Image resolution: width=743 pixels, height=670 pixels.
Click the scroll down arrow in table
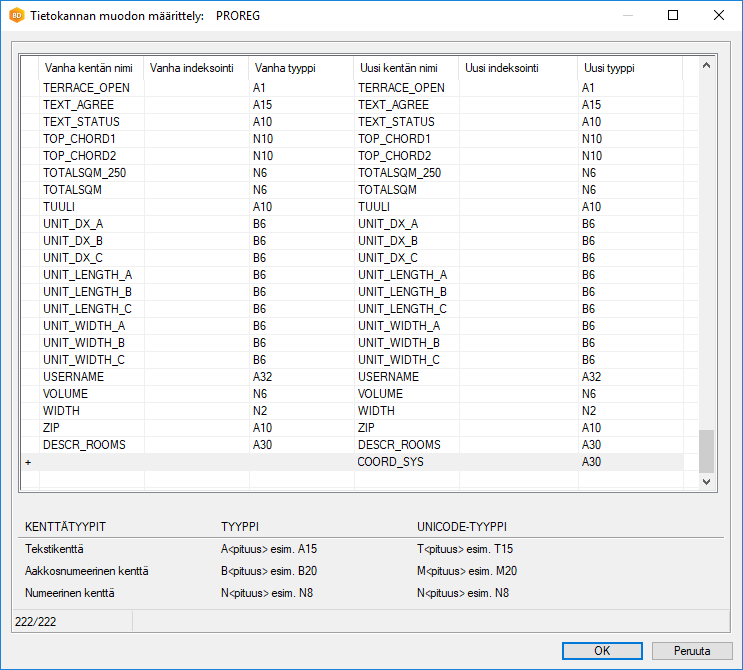click(x=706, y=481)
